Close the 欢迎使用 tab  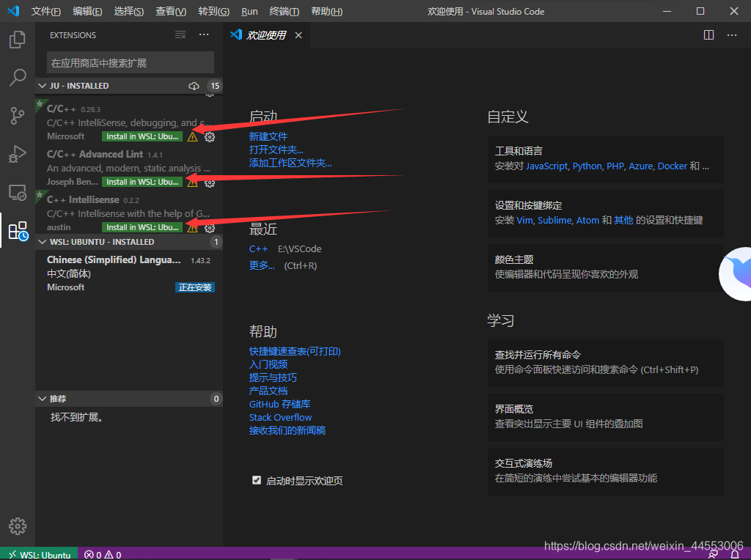298,35
